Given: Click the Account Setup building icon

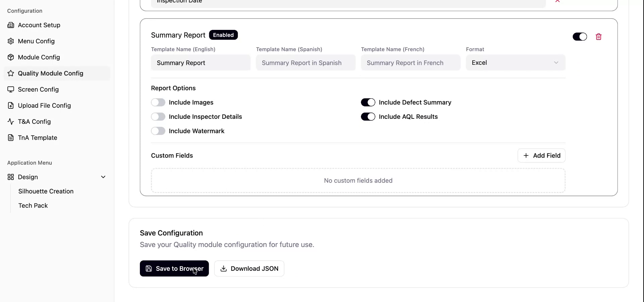Looking at the screenshot, I should pyautogui.click(x=11, y=25).
